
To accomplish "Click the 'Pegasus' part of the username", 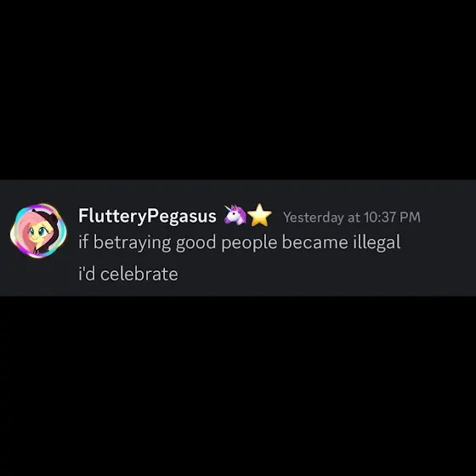I will pyautogui.click(x=182, y=217).
